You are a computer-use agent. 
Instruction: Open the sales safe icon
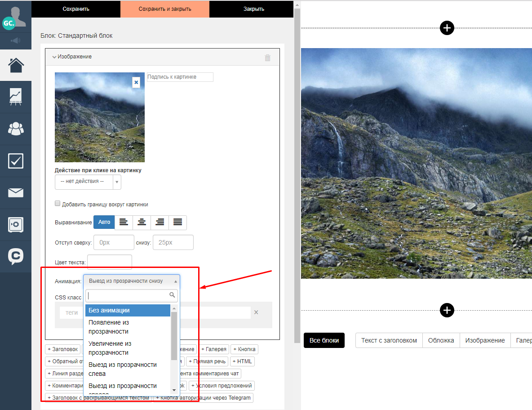tap(16, 225)
